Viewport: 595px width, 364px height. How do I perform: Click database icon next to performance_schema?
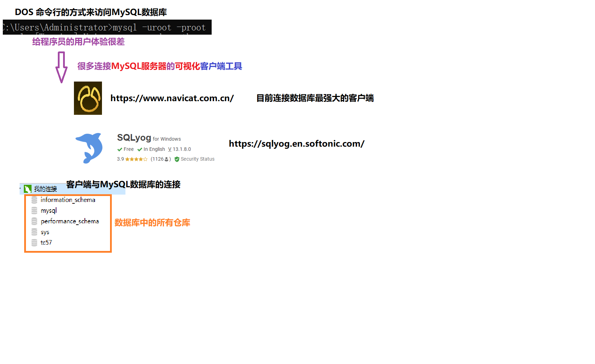34,221
